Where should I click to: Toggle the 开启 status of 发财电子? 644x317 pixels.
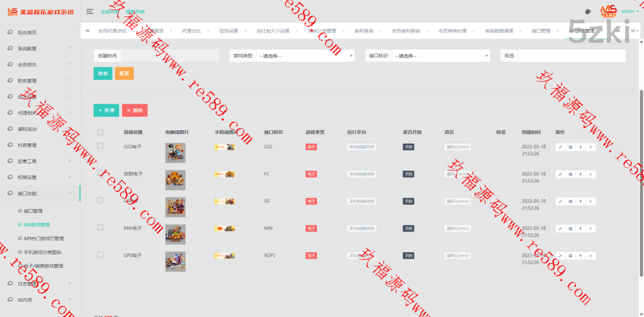tap(408, 174)
